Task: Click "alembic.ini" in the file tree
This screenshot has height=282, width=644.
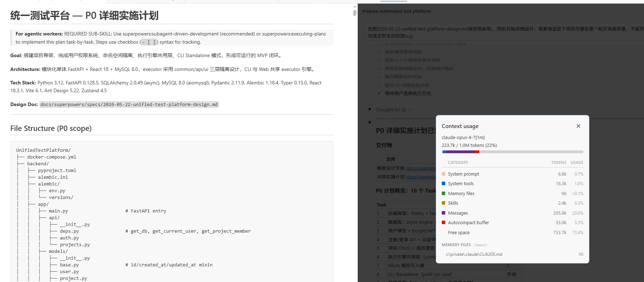Action: (53, 177)
